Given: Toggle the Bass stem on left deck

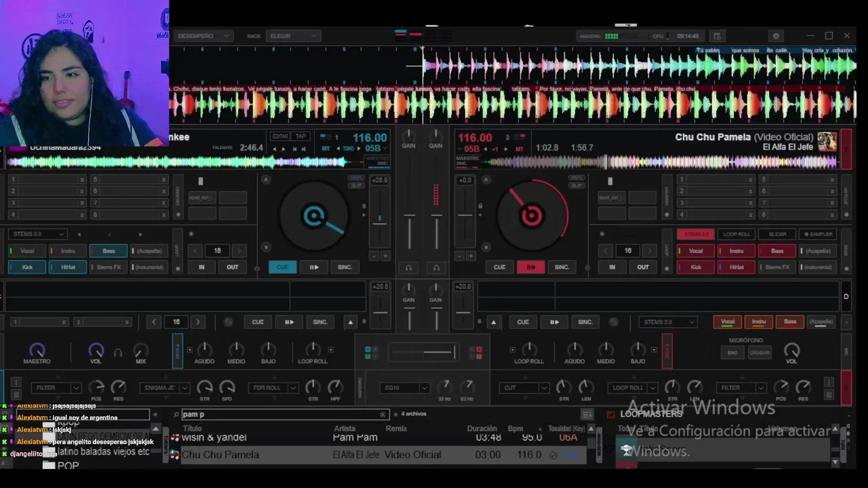Looking at the screenshot, I should pos(108,251).
